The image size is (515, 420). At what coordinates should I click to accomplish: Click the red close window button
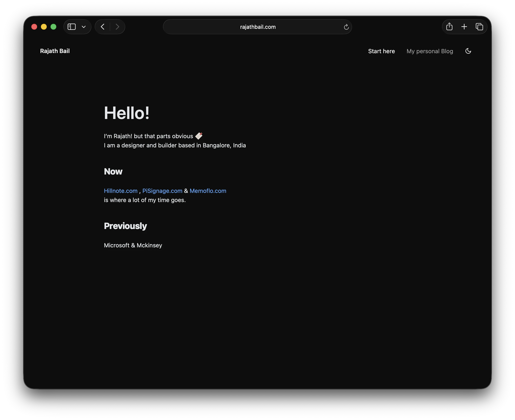(x=34, y=27)
